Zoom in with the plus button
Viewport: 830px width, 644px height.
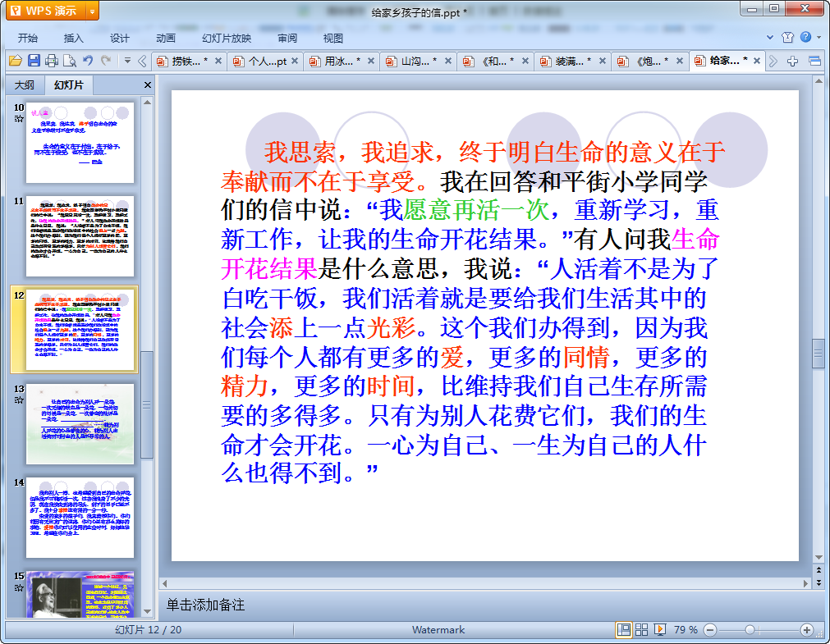807,630
